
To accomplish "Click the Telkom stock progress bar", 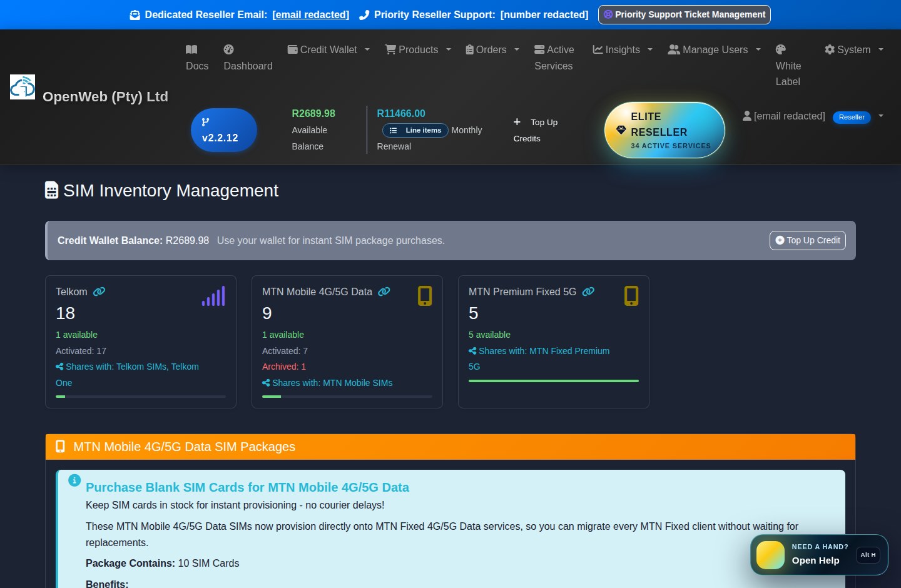I will pos(141,397).
